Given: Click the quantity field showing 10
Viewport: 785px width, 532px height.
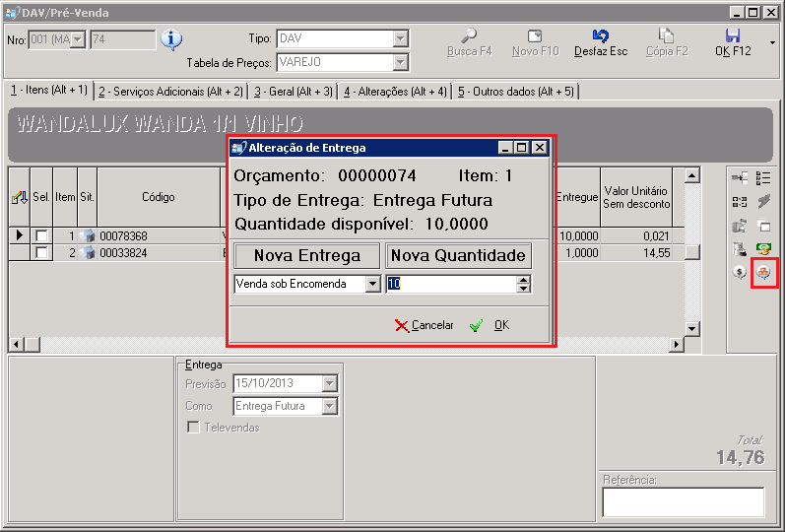Looking at the screenshot, I should coord(451,284).
